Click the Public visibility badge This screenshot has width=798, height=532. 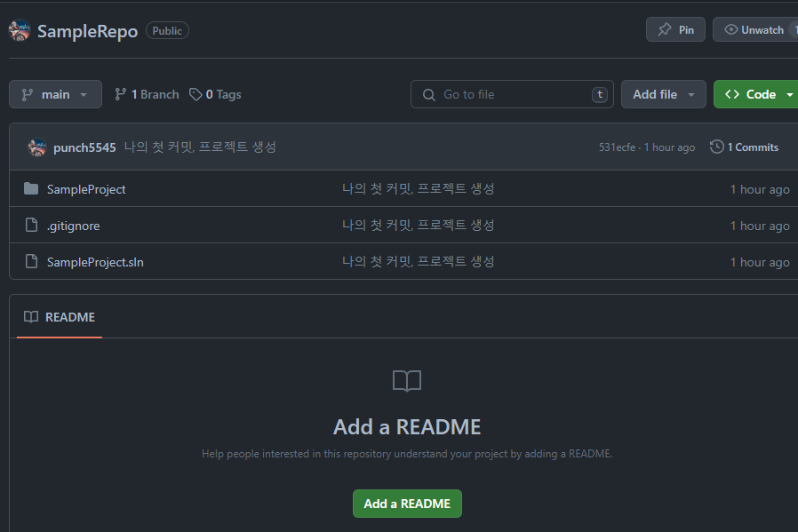167,30
